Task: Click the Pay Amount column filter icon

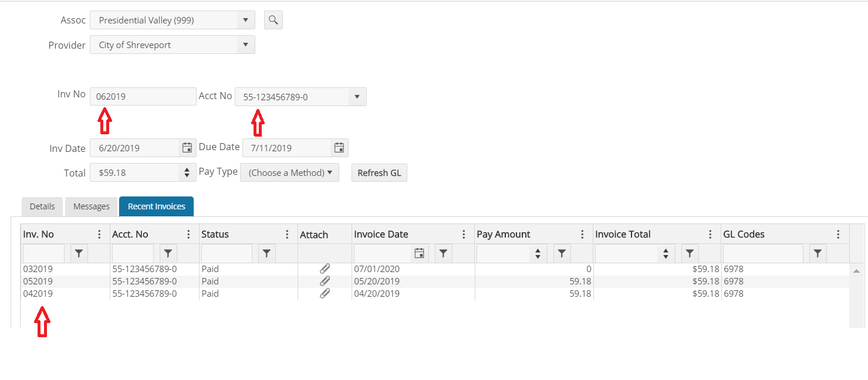Action: point(562,253)
